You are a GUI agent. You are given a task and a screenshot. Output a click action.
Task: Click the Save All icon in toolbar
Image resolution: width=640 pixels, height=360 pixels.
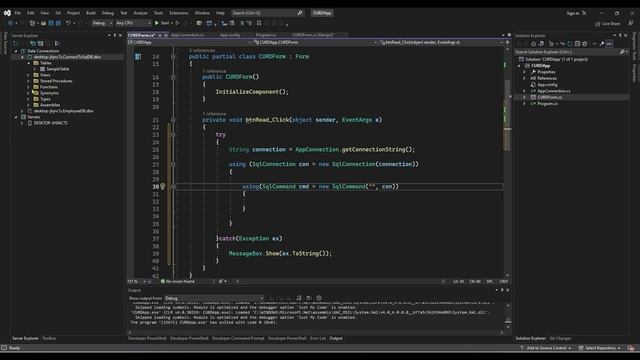58,23
